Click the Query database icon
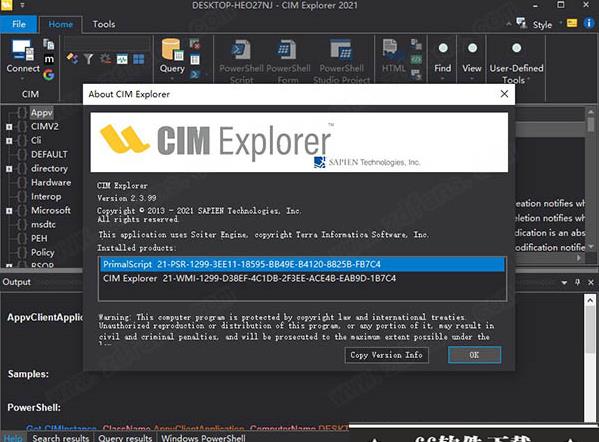599x442 pixels. coord(172,50)
